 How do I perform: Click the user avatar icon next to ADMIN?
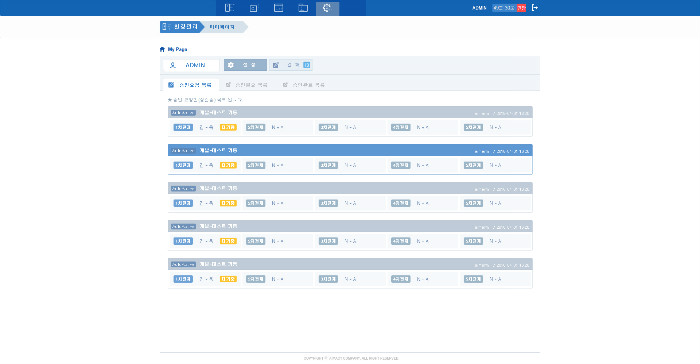tap(173, 65)
